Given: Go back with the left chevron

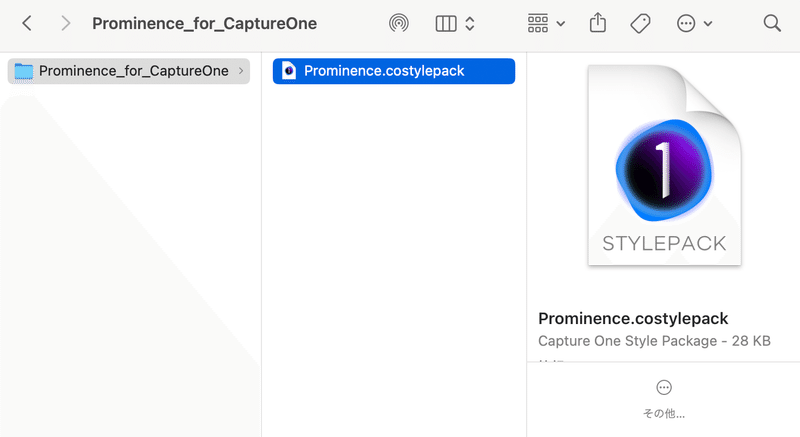Looking at the screenshot, I should pos(27,23).
